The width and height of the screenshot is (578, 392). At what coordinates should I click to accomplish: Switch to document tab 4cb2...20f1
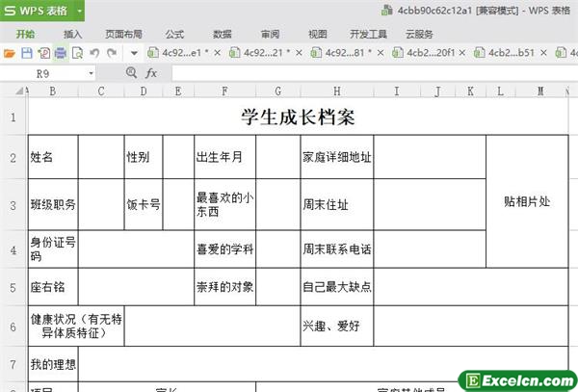[424, 53]
